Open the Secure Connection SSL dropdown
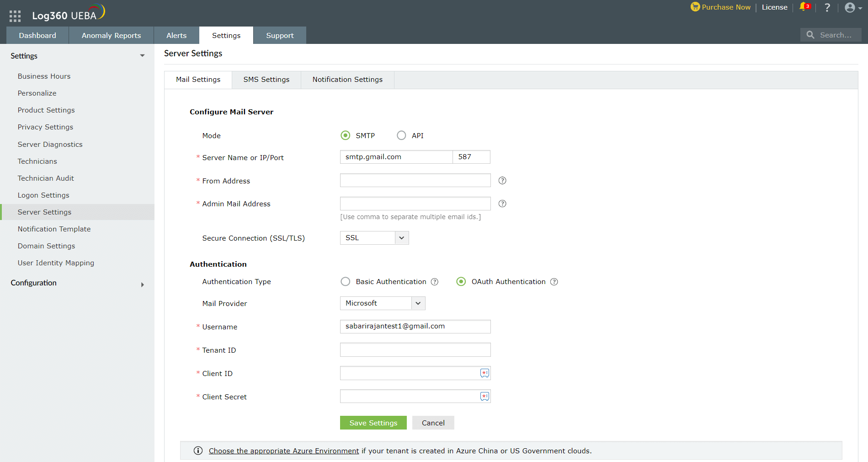 [x=374, y=238]
